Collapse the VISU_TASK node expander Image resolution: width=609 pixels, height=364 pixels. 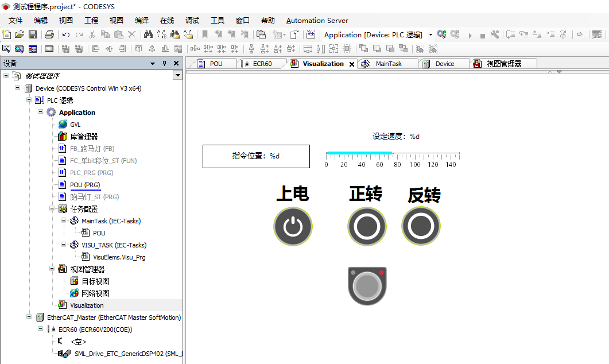[x=63, y=245]
